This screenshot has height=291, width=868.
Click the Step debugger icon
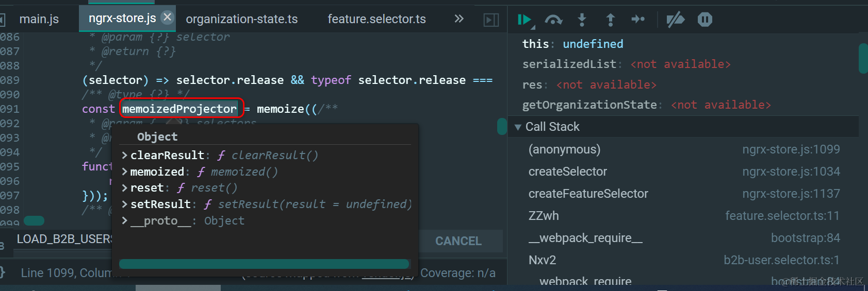coord(638,20)
